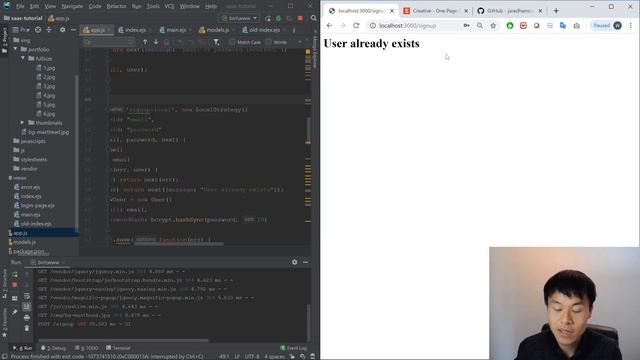The width and height of the screenshot is (640, 360).
Task: Open the TODO tool window button
Action: pyautogui.click(x=87, y=348)
